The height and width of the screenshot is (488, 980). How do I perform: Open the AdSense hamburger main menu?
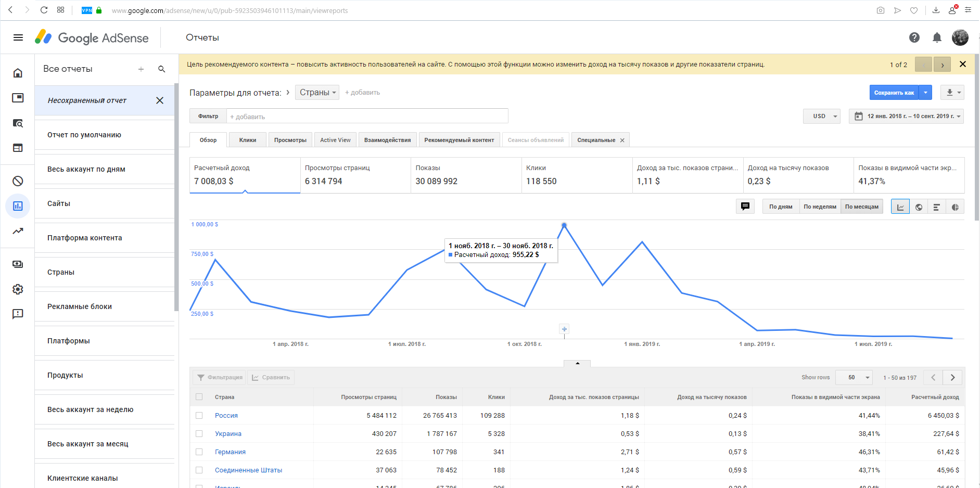tap(18, 37)
